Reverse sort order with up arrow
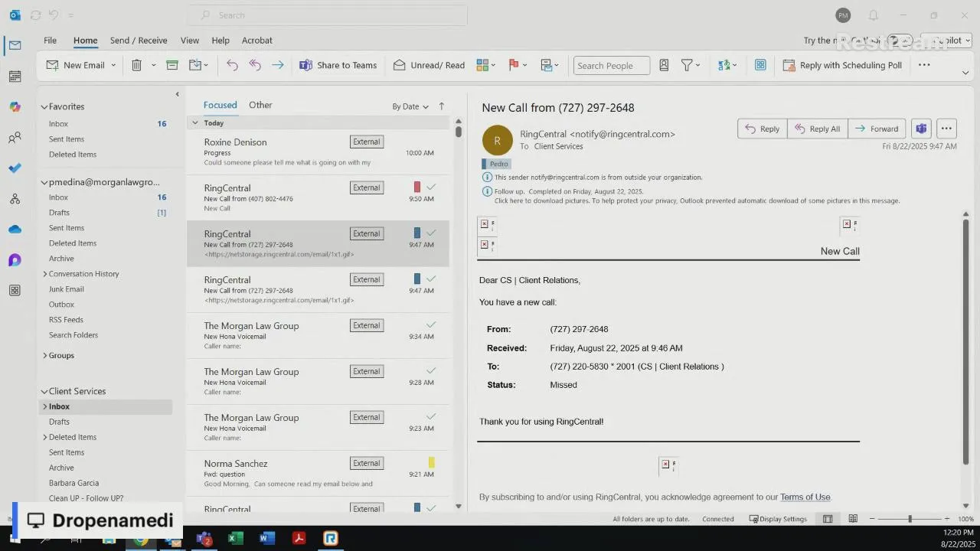This screenshot has height=551, width=980. coord(441,106)
